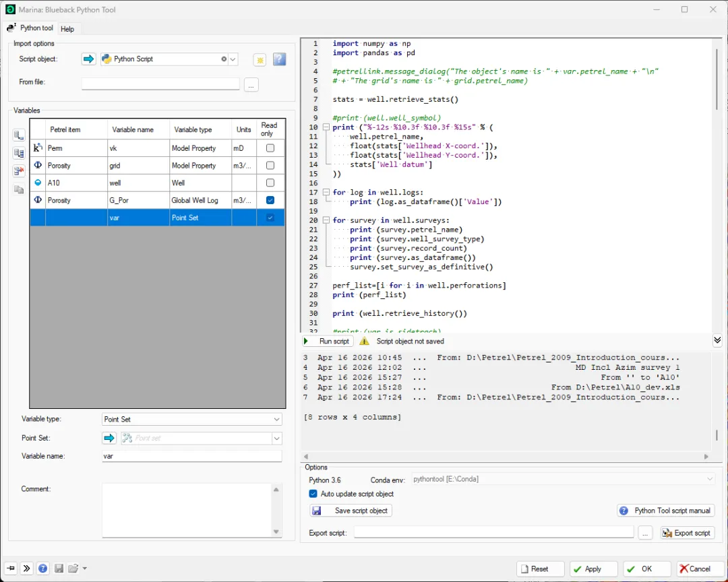Click the Run script button
Image resolution: width=728 pixels, height=582 pixels.
pos(328,341)
